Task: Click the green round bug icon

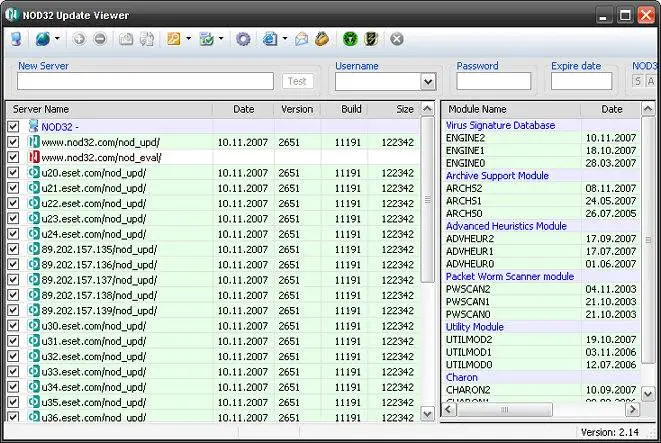Action: click(x=350, y=39)
